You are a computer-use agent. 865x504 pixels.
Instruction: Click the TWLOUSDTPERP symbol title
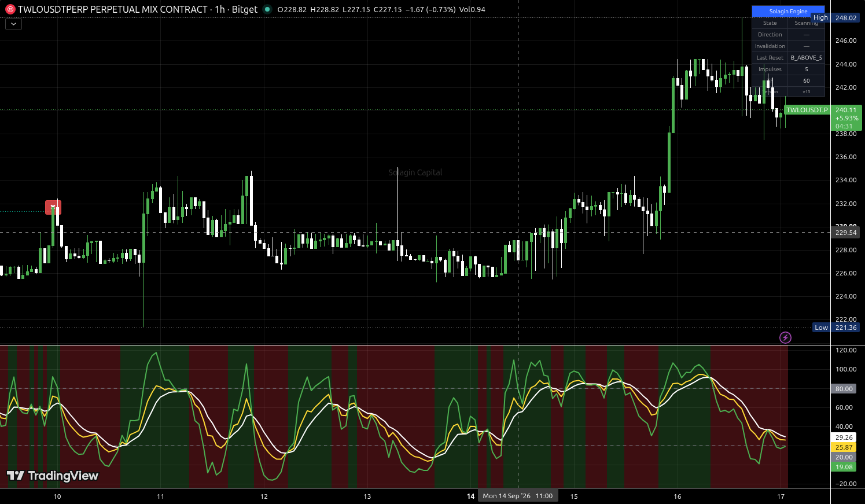113,9
